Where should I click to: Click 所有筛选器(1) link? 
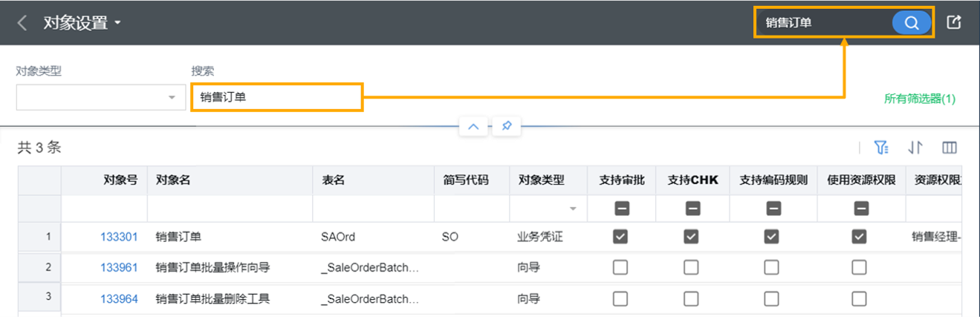click(920, 98)
